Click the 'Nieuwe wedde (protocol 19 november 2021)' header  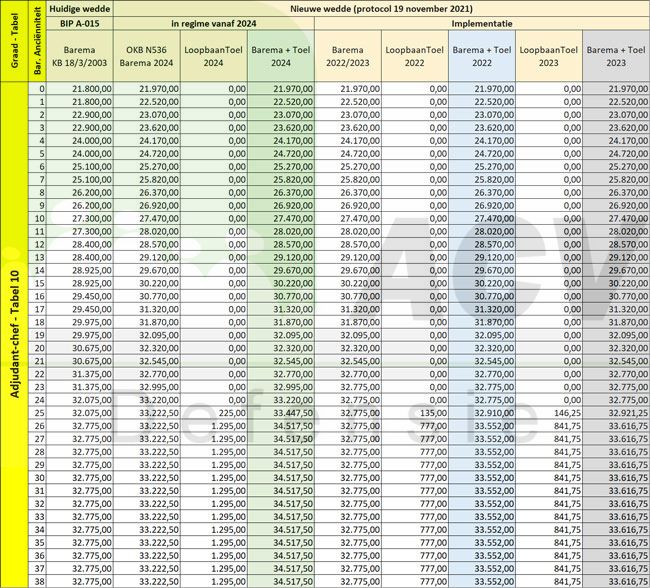point(381,9)
